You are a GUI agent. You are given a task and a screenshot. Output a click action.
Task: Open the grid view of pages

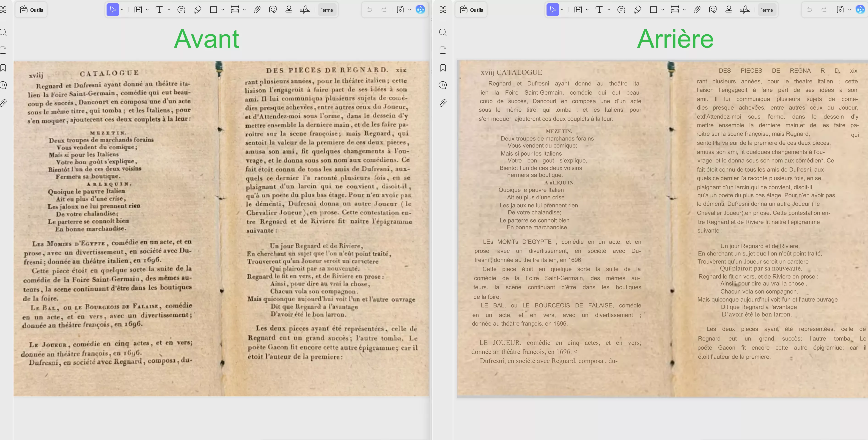pyautogui.click(x=4, y=9)
